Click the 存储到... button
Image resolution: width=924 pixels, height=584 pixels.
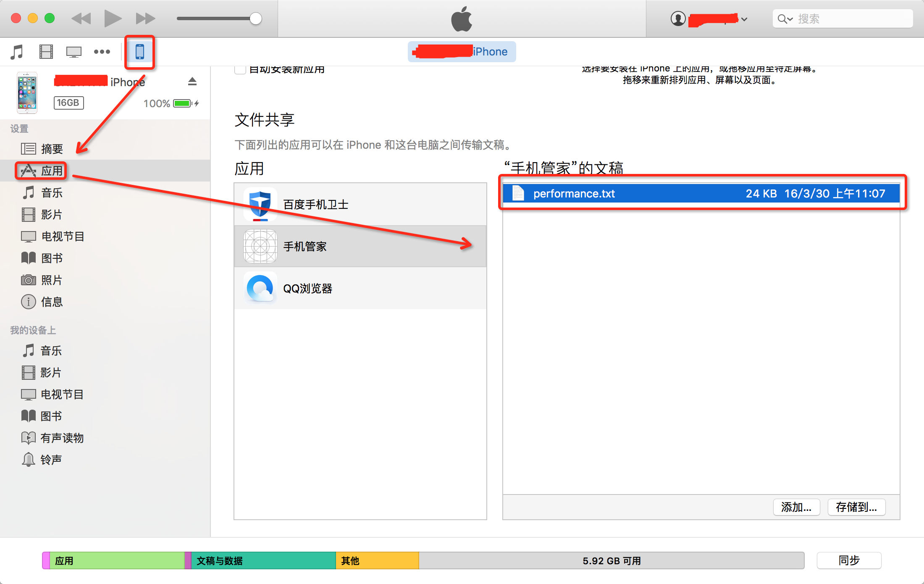coord(856,507)
